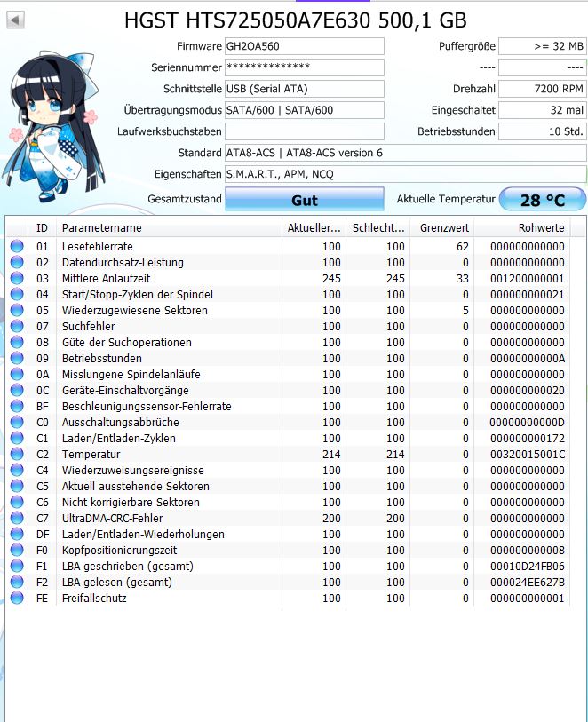Screen dimensions: 588x722
Task: Click the Grenzwert column header
Action: pyautogui.click(x=442, y=228)
